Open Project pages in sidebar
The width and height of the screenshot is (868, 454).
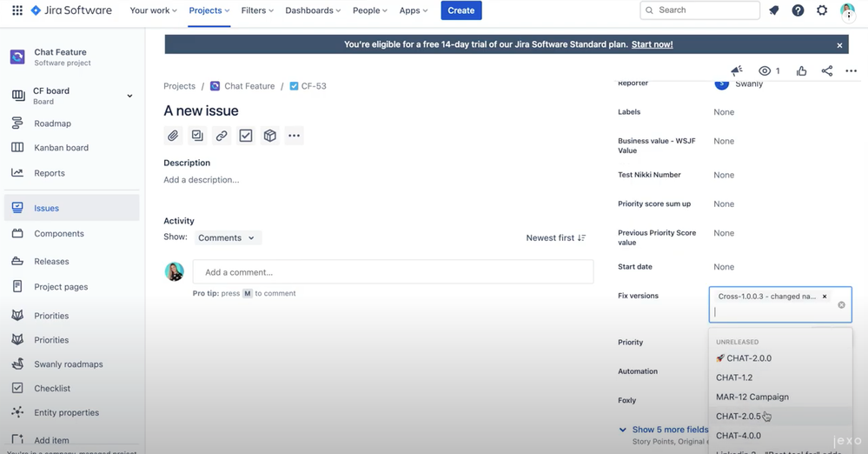[x=72, y=287]
